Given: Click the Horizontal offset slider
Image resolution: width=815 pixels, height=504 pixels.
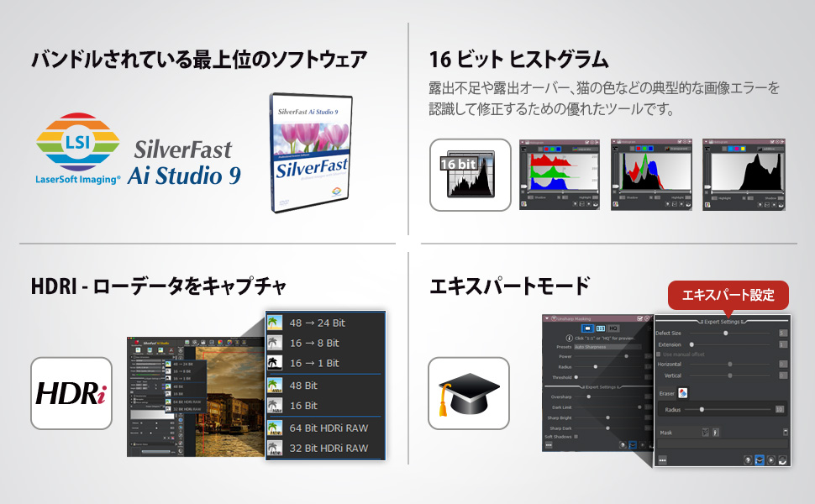Looking at the screenshot, I should [x=730, y=365].
